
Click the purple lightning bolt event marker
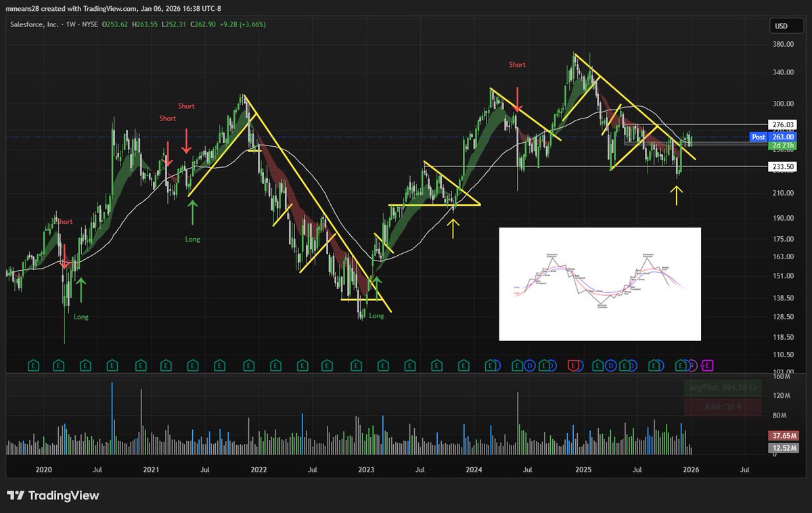[692, 365]
